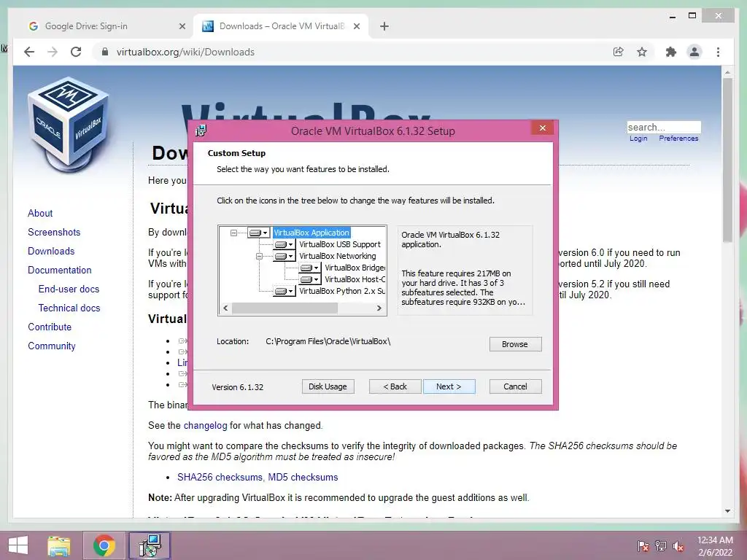Viewport: 747px width, 560px height.
Task: Open Documentation in site sidebar
Action: (x=60, y=271)
